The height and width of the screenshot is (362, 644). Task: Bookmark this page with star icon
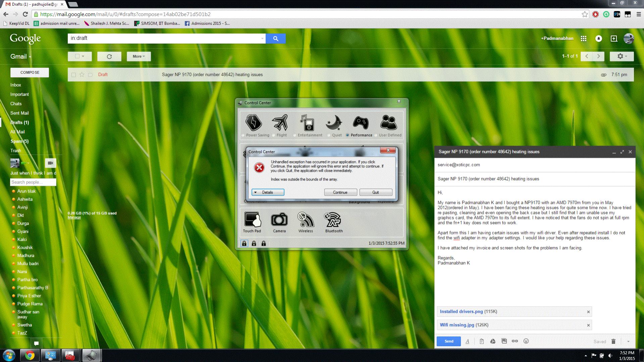[x=585, y=14]
